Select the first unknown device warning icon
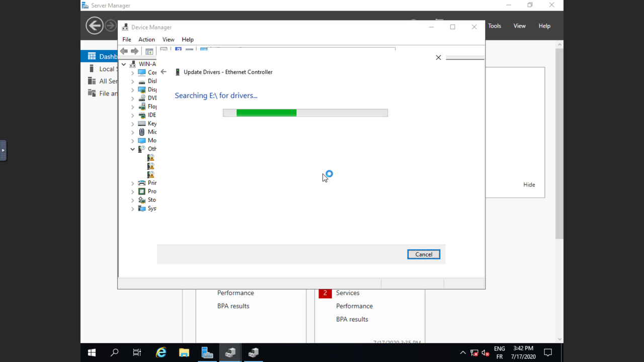 click(151, 158)
